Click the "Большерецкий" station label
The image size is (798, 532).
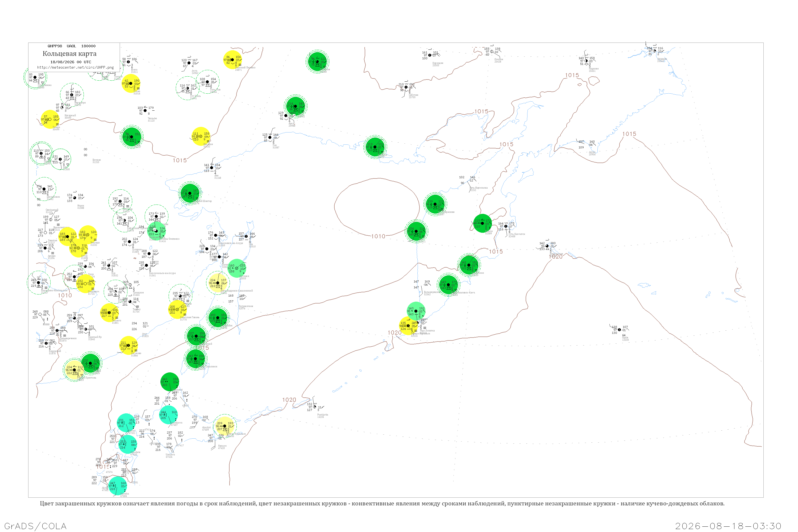click(x=432, y=292)
